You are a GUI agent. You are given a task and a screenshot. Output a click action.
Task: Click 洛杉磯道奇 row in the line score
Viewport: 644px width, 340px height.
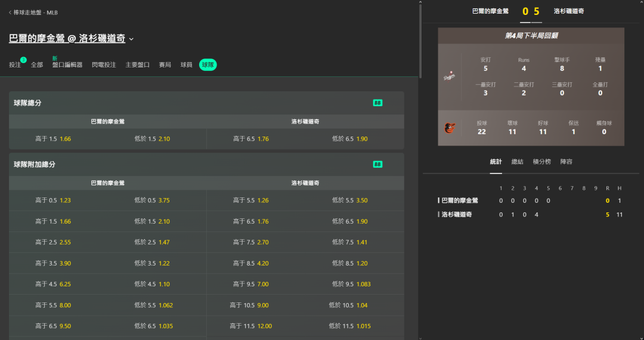(x=530, y=214)
